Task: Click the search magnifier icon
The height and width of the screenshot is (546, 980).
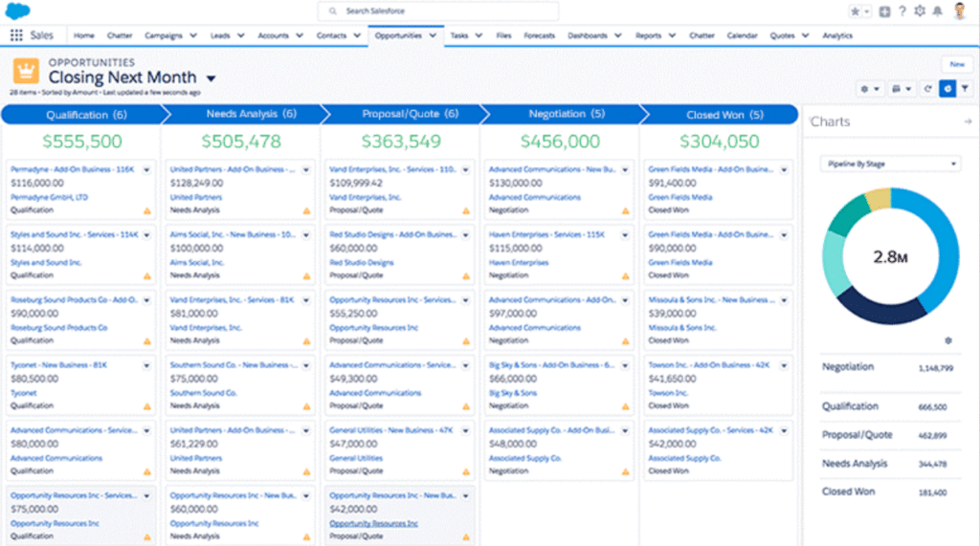Action: coord(333,11)
